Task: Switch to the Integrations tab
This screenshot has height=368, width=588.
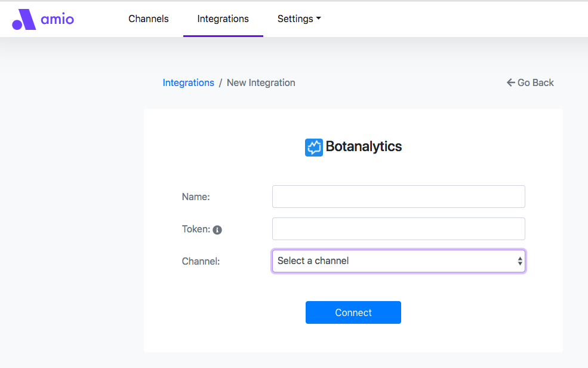Action: (223, 19)
